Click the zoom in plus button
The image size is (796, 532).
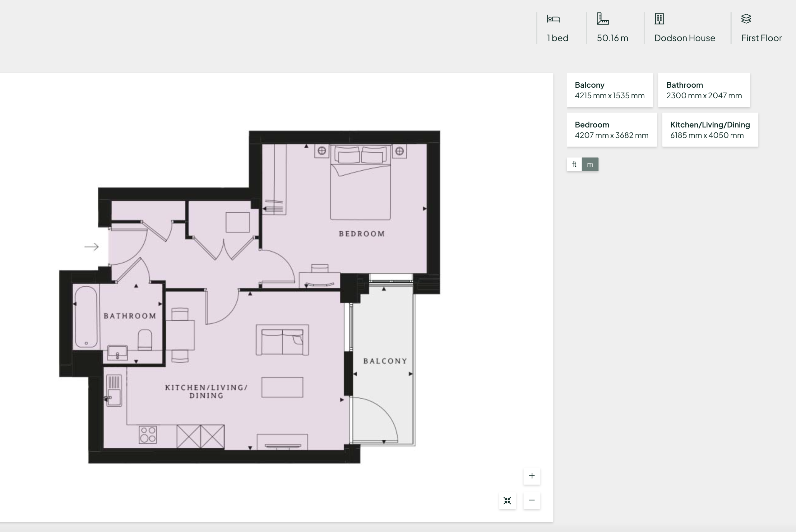coord(532,476)
